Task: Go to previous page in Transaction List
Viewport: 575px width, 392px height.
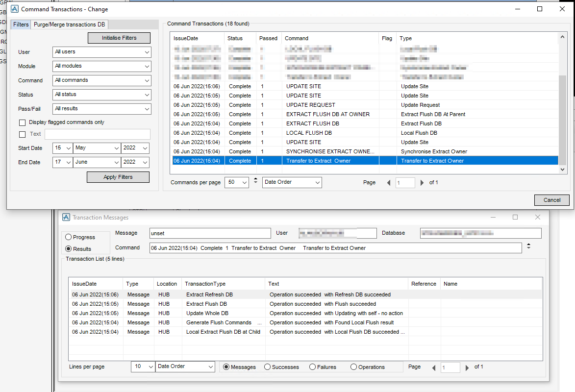Action: coord(434,367)
